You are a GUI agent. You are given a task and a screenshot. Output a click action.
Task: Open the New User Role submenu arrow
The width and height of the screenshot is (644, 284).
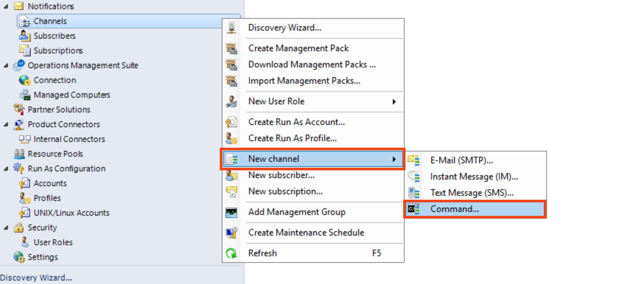pos(394,102)
